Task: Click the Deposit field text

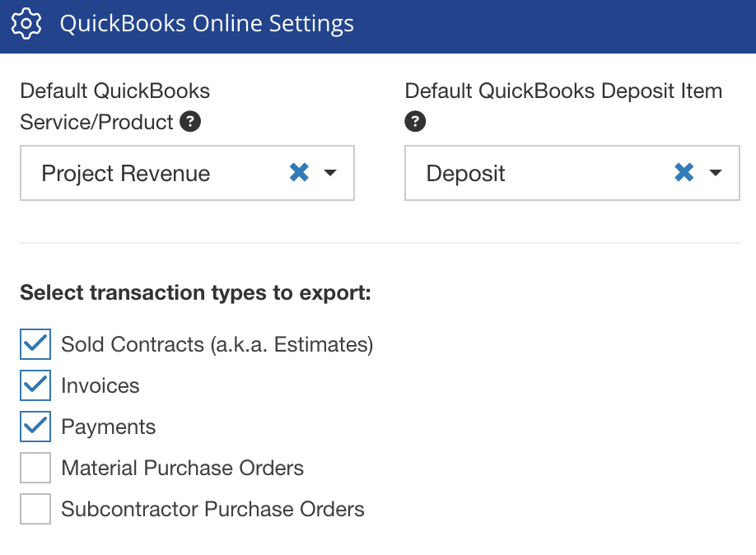Action: 466,174
